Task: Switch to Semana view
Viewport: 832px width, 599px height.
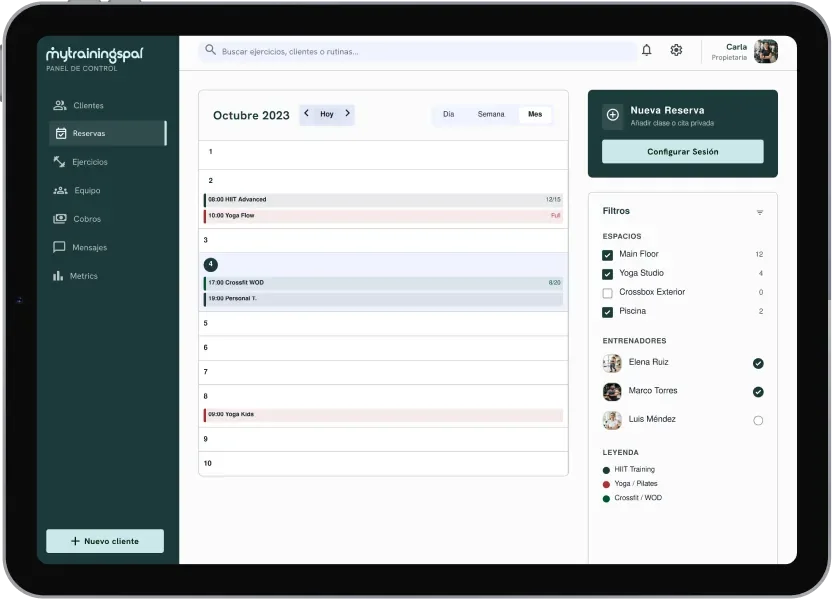Action: [x=491, y=114]
